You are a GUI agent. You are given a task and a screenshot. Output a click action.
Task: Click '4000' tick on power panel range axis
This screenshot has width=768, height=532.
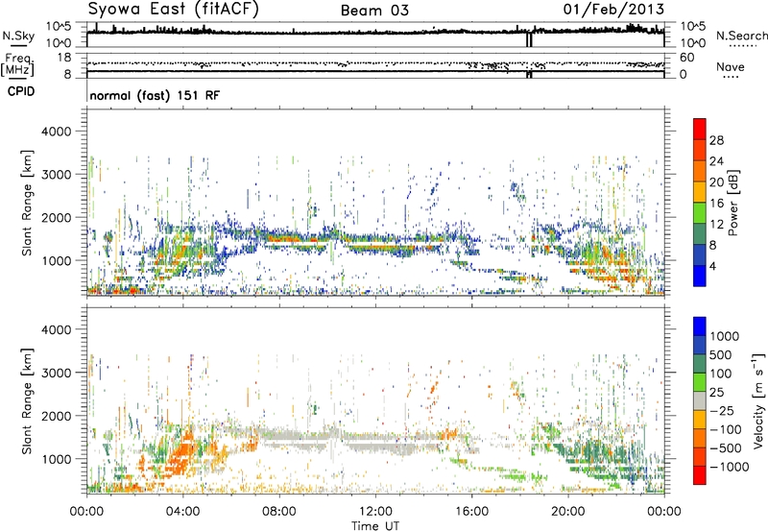click(56, 132)
